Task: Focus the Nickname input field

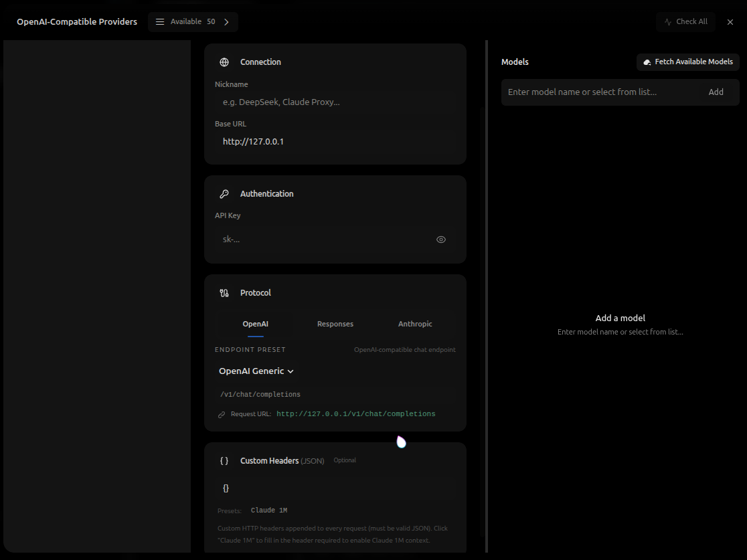Action: pyautogui.click(x=335, y=102)
